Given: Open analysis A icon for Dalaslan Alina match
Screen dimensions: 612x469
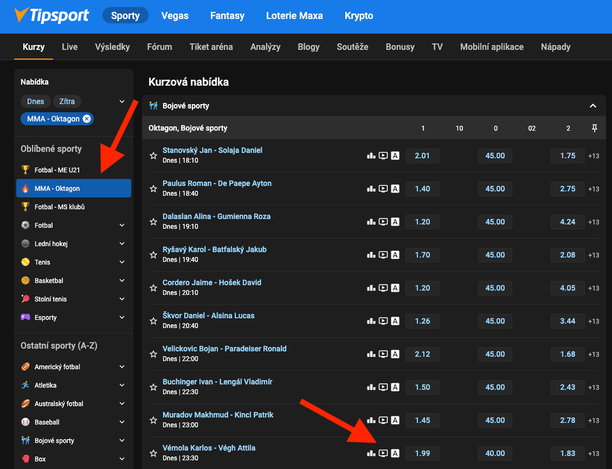Looking at the screenshot, I should (395, 222).
